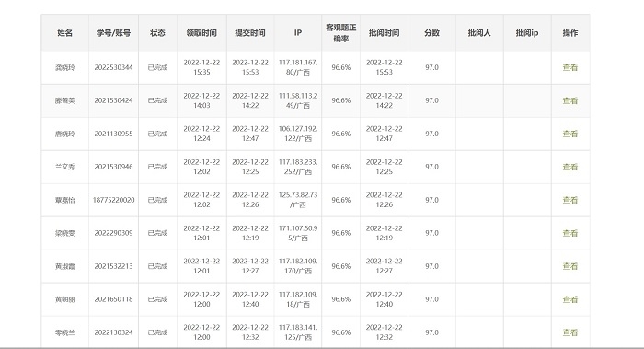644x349 pixels.
Task: Click 查看 in row with ID 2021650118
Action: 570,299
